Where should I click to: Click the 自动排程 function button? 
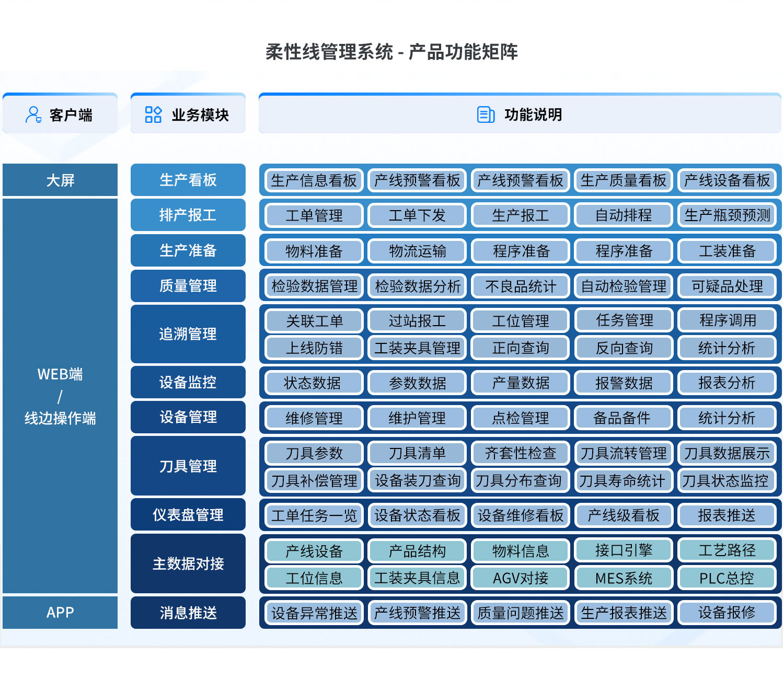pos(624,215)
